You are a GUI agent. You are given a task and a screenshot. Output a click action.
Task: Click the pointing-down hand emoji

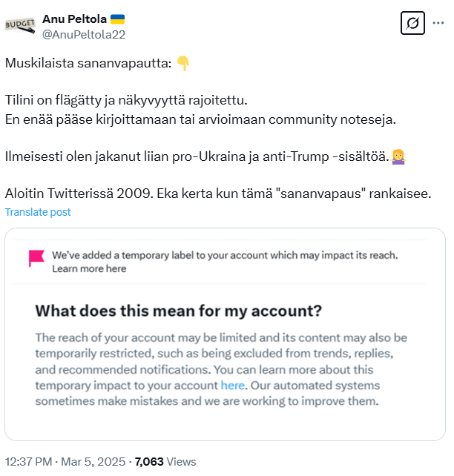pos(182,64)
